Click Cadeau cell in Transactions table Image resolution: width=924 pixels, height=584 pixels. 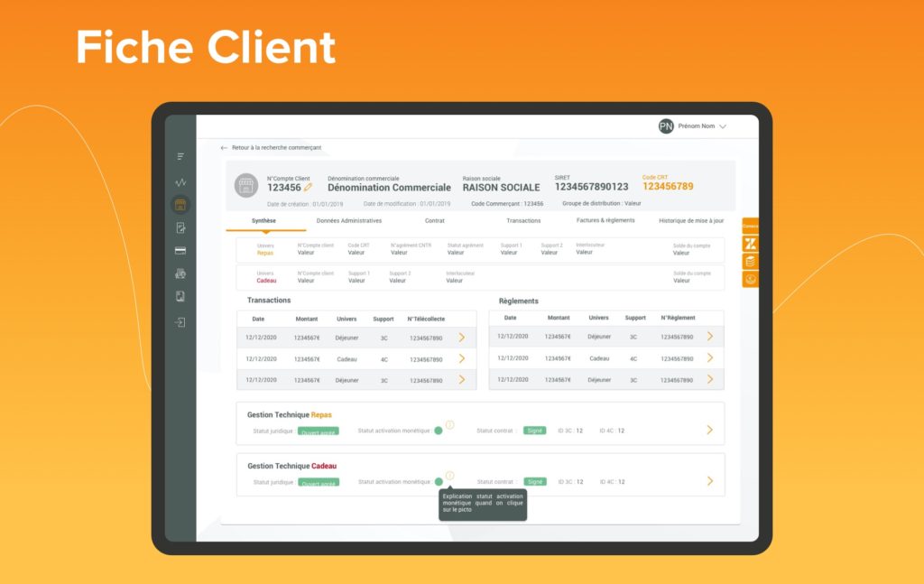(346, 359)
